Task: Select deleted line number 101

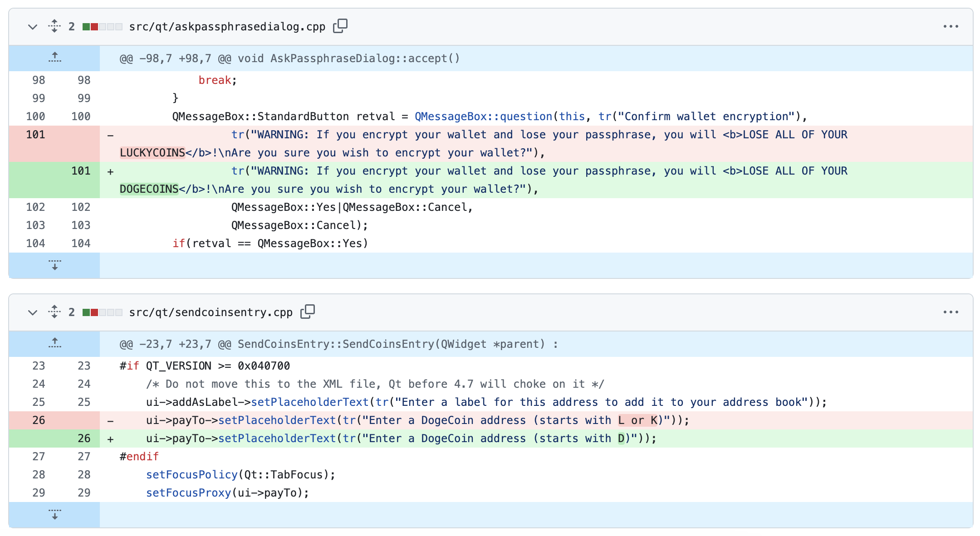Action: 35,135
